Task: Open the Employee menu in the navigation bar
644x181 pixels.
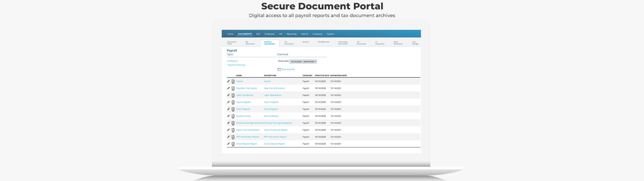Action: click(x=269, y=34)
